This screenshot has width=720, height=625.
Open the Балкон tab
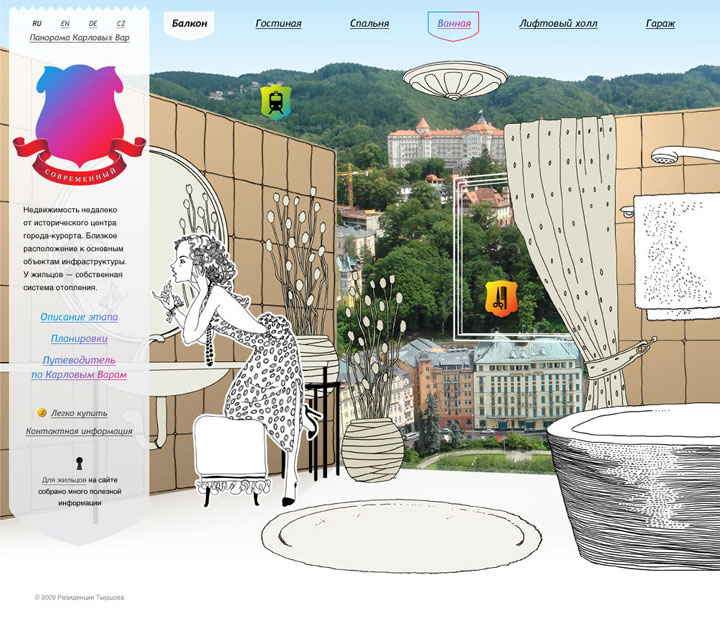(189, 23)
